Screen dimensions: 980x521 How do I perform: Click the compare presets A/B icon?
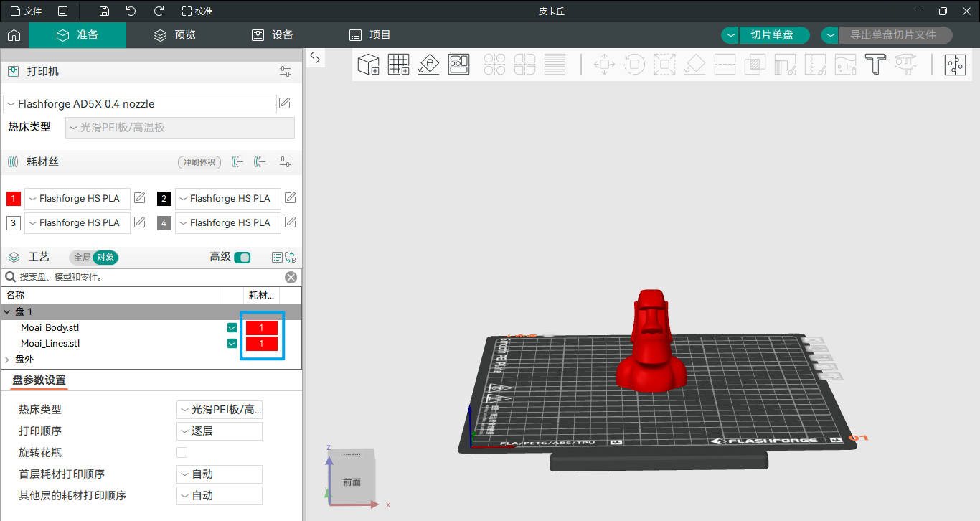pos(291,258)
